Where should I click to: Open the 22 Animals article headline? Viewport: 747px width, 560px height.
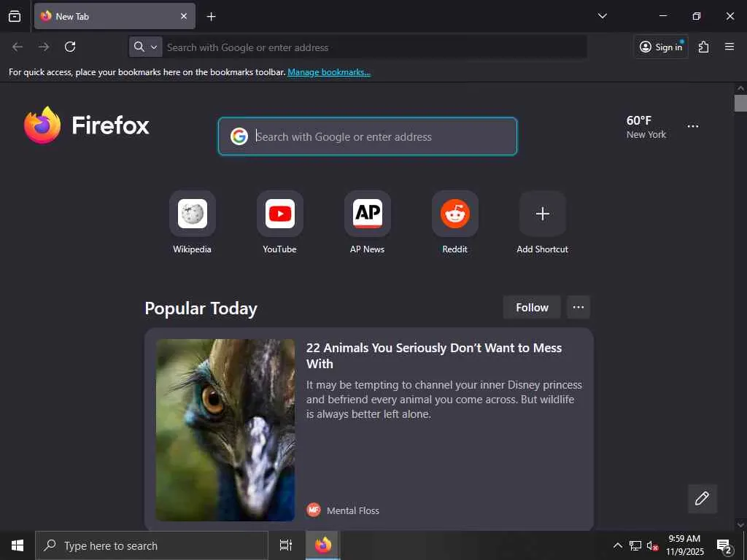[433, 356]
